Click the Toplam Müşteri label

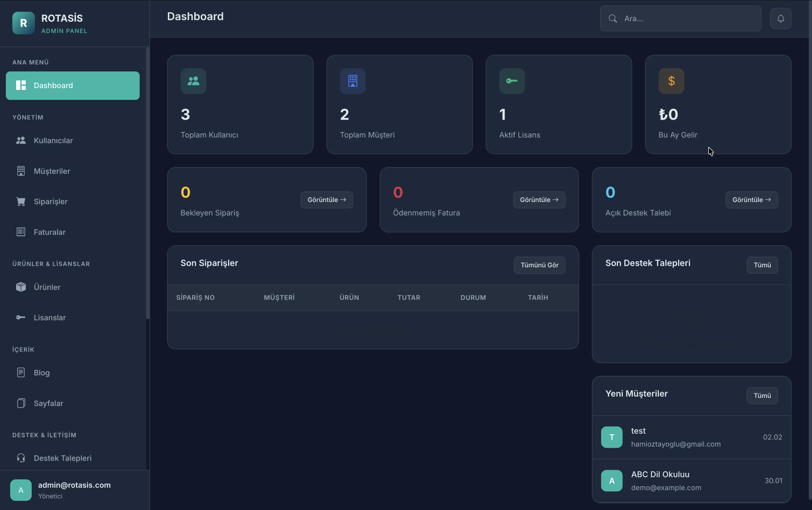367,135
